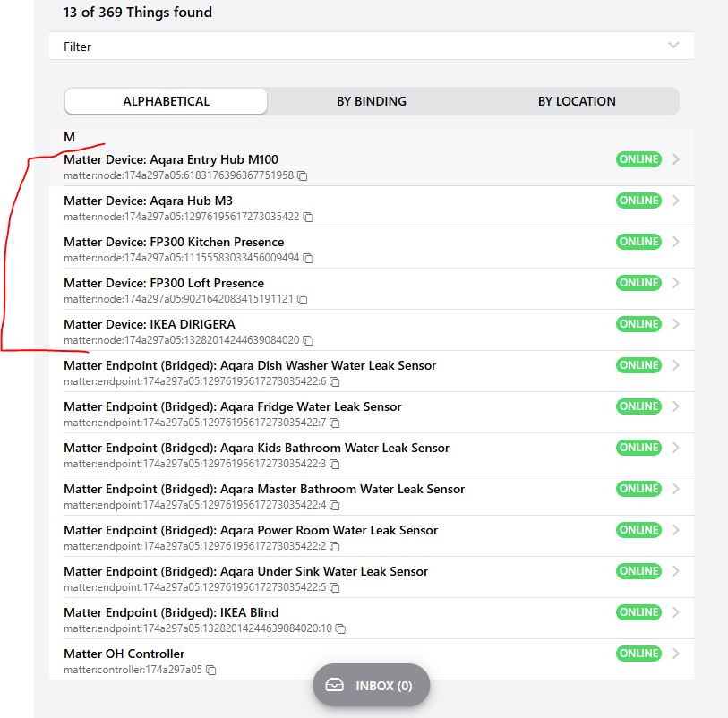Image resolution: width=728 pixels, height=718 pixels.
Task: Copy UID of FP300 Loft Presence
Action: click(303, 299)
